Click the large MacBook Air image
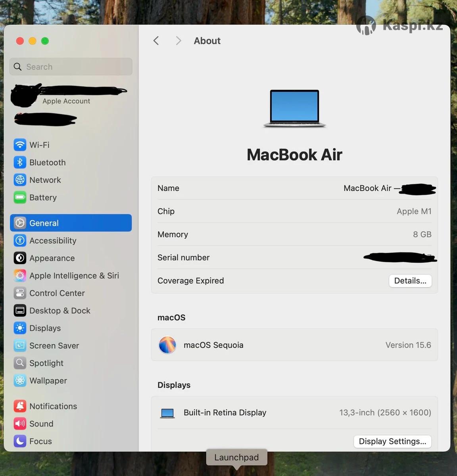 pyautogui.click(x=294, y=108)
